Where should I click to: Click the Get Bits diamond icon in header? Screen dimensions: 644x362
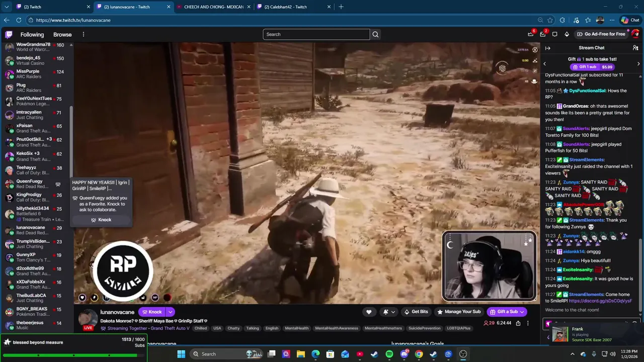coord(567,34)
